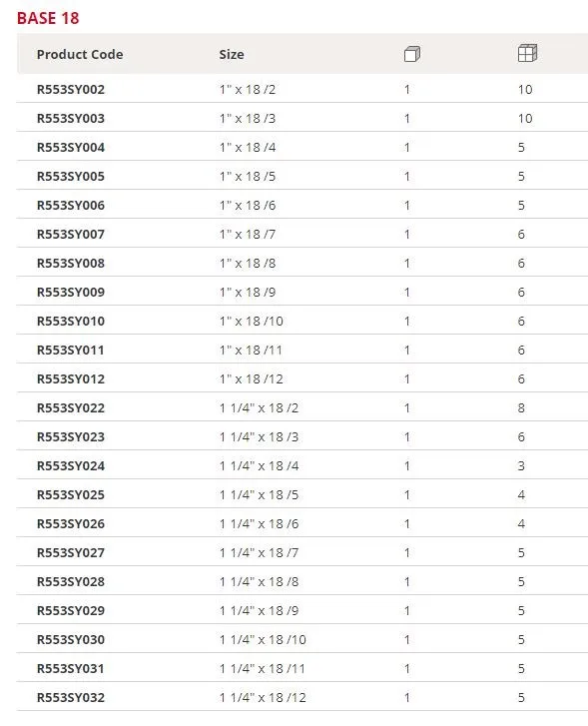
Task: Click the single box icon column header
Action: pos(411,54)
